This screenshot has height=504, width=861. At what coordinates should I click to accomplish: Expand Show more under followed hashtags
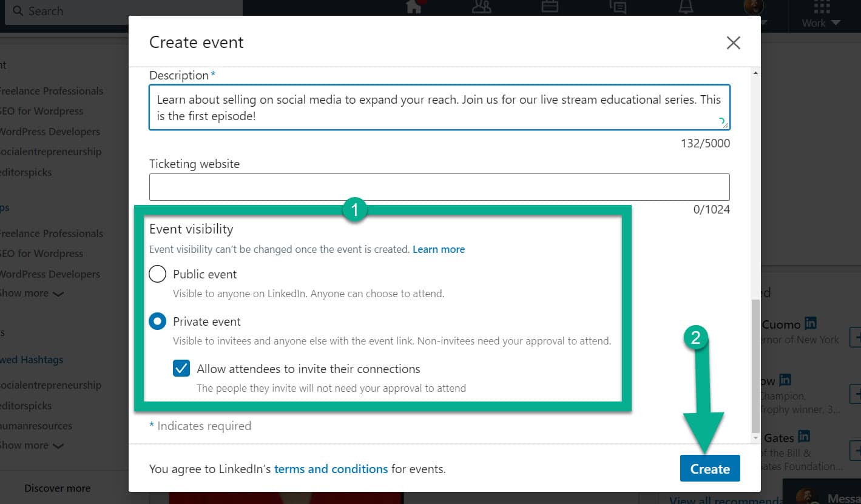click(32, 445)
